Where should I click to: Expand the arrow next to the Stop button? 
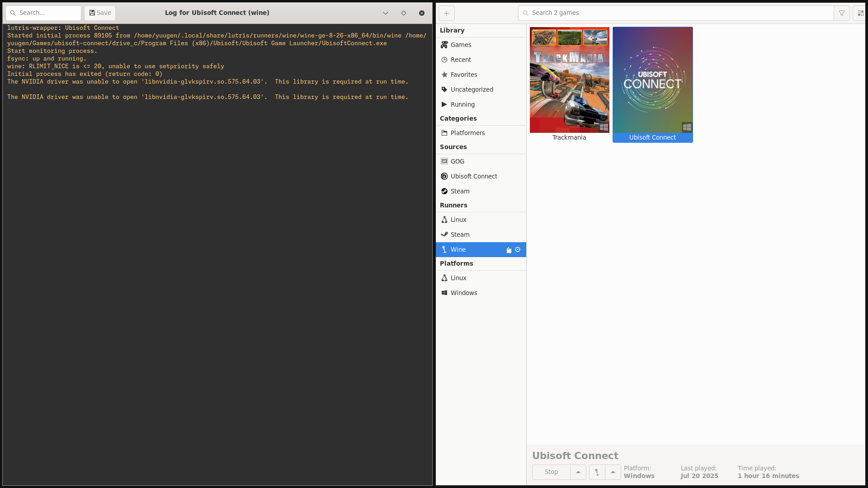[578, 472]
